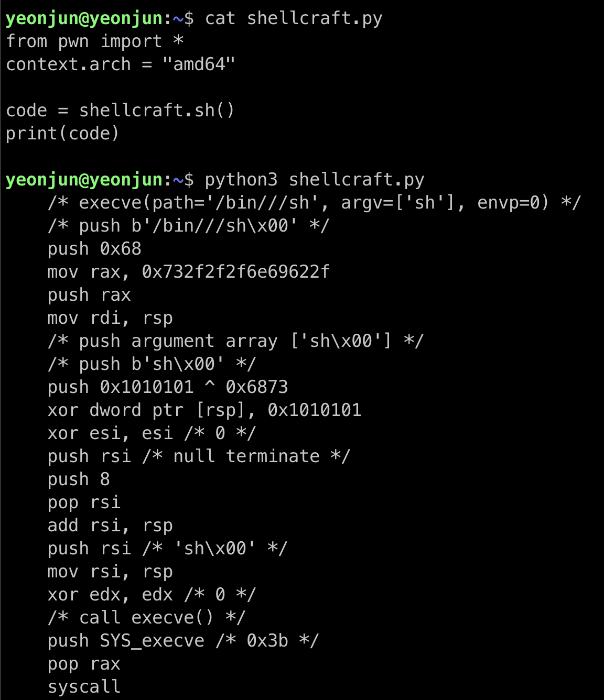This screenshot has width=604, height=700.
Task: Click the context.arch = "amd64" line
Action: (121, 64)
